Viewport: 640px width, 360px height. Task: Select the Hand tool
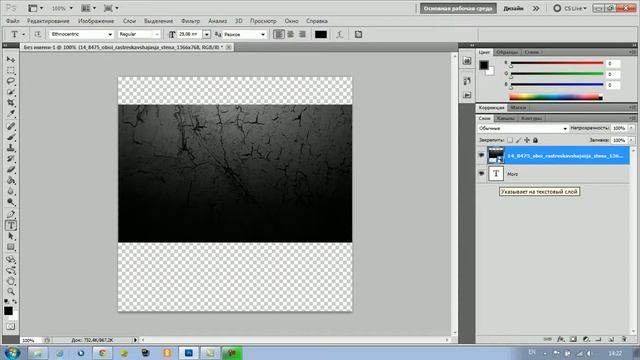coord(11,281)
